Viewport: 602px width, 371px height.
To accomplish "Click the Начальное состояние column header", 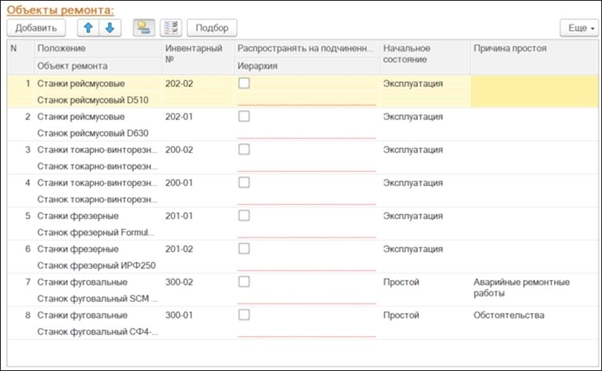I will [x=425, y=57].
